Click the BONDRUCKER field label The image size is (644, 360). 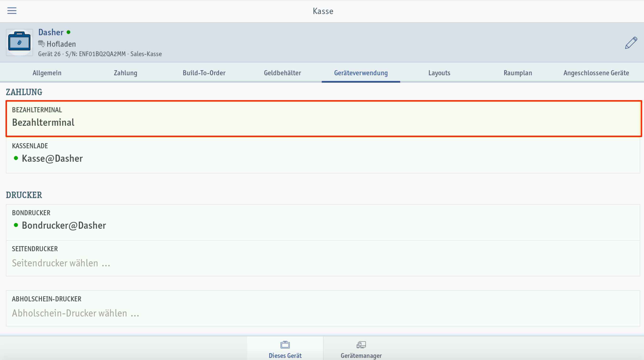coord(31,213)
